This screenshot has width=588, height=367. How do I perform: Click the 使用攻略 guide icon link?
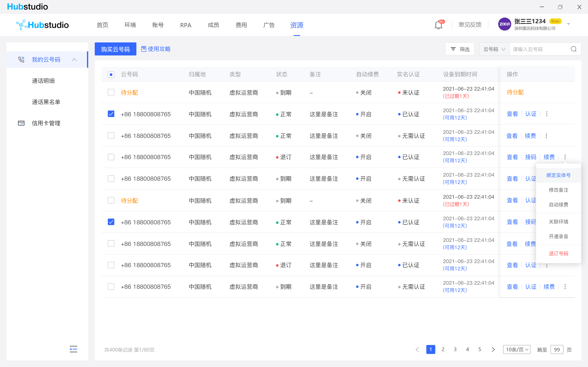pyautogui.click(x=156, y=49)
